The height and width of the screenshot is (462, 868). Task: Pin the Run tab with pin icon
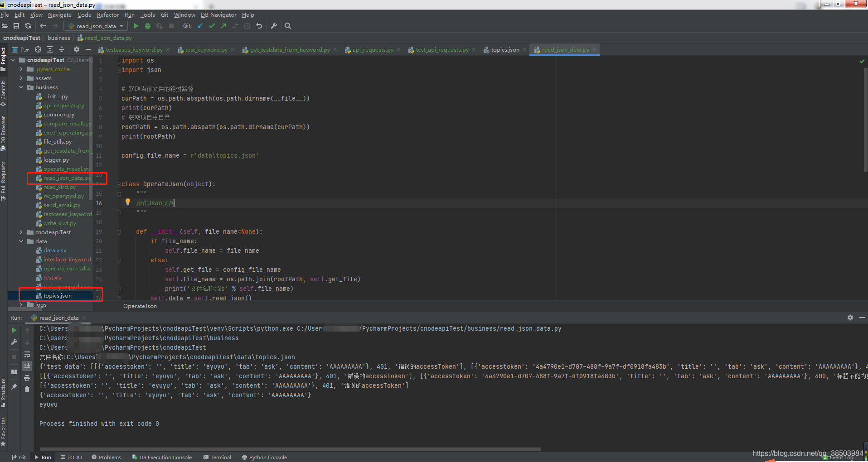click(14, 387)
